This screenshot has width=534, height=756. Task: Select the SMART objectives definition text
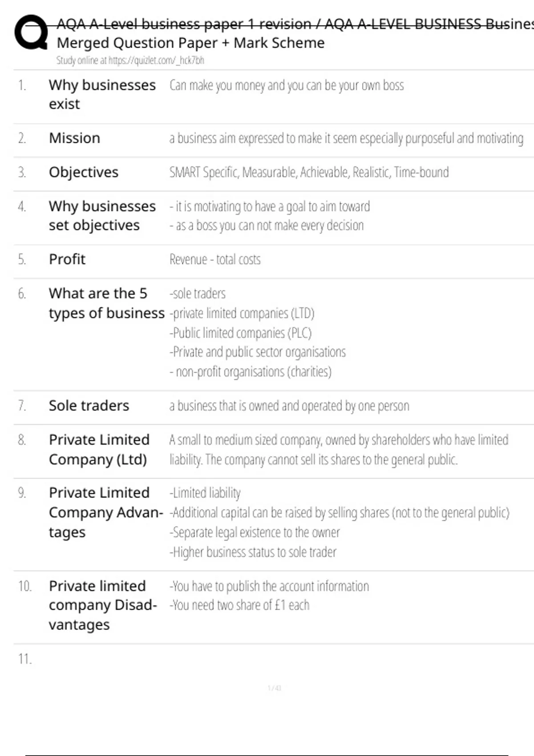tap(309, 172)
